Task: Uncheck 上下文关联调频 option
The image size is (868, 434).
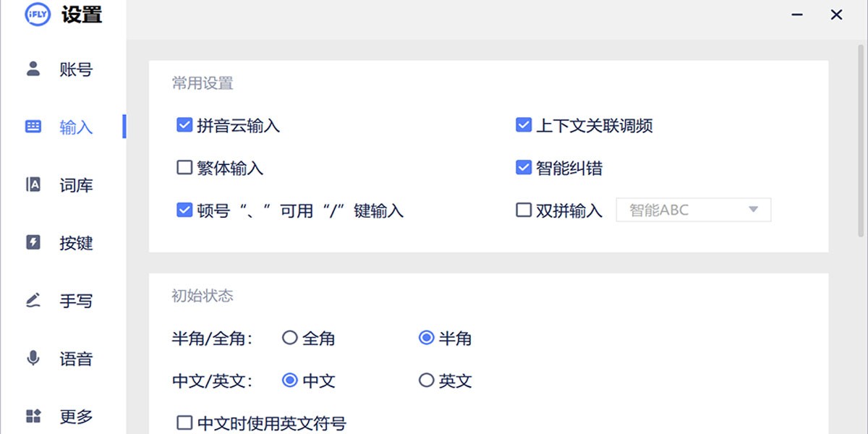Action: tap(524, 125)
